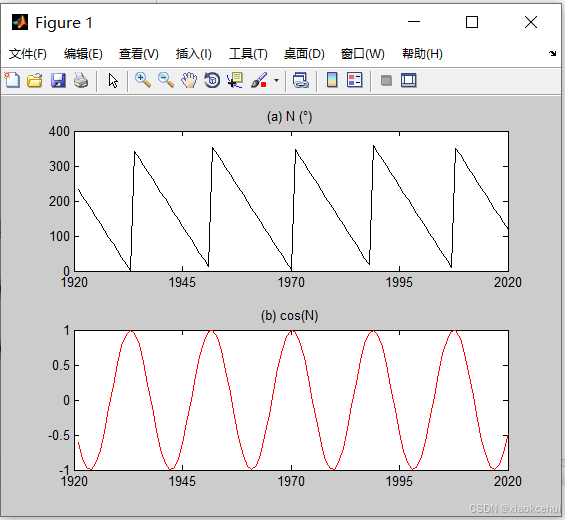The image size is (565, 520).
Task: Click the New Figure toolbar icon
Action: click(12, 80)
